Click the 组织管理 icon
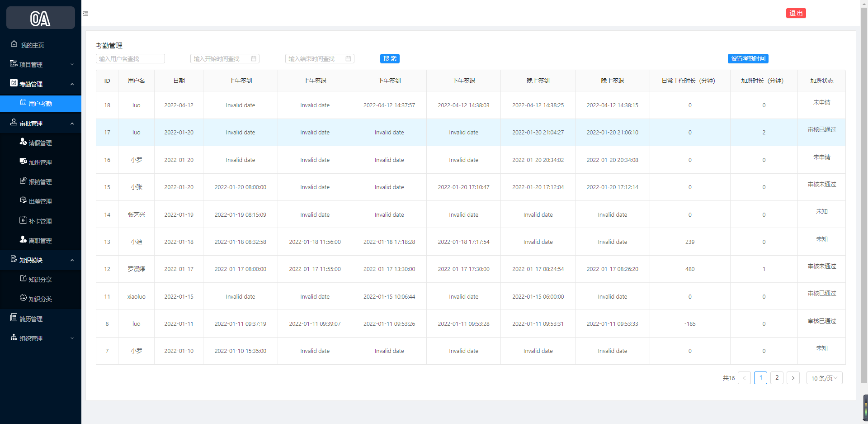 [x=14, y=337]
